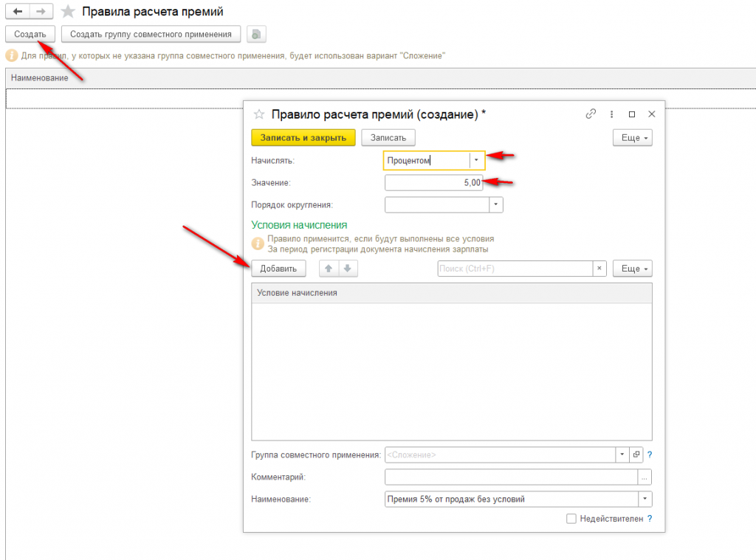This screenshot has height=560, width=756.
Task: Move the accrual condition up
Action: pos(329,269)
